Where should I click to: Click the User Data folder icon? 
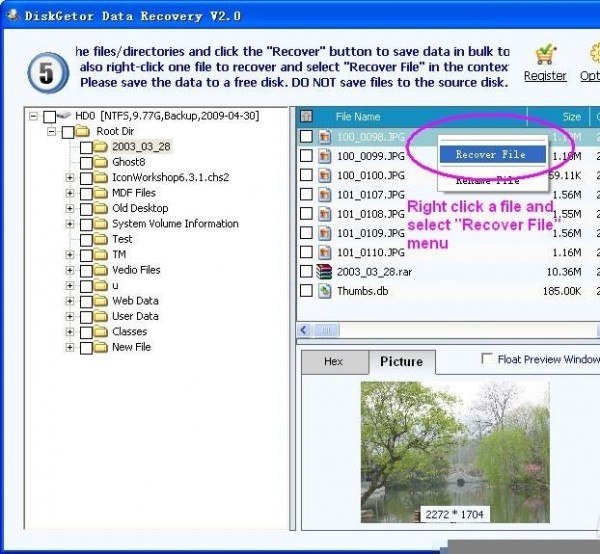tap(100, 316)
